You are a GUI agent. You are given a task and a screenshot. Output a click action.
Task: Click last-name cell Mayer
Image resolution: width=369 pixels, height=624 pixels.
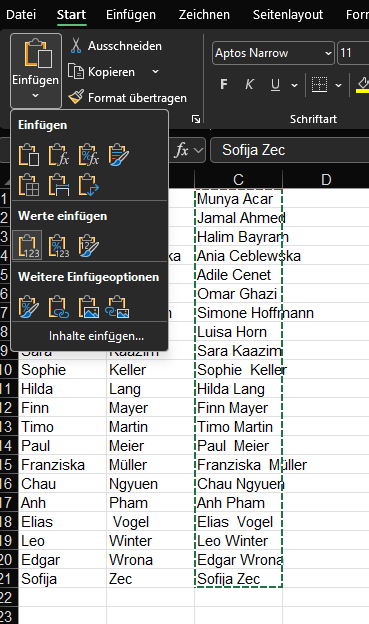[x=150, y=408]
